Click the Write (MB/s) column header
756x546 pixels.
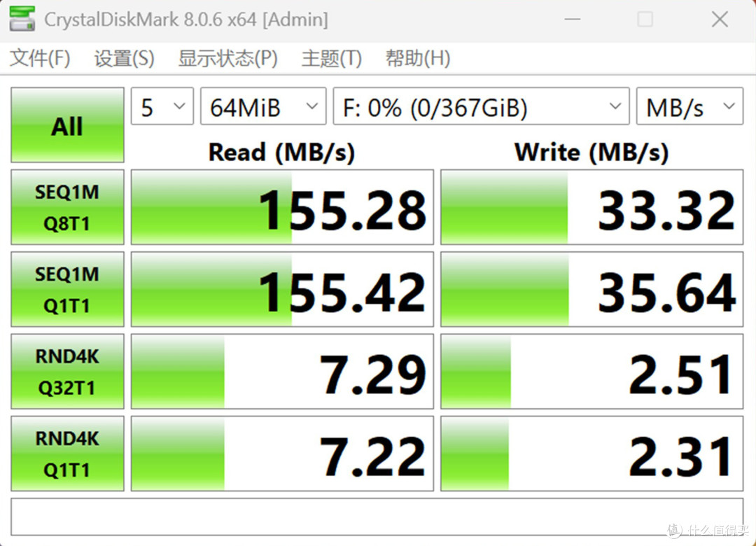coord(591,153)
